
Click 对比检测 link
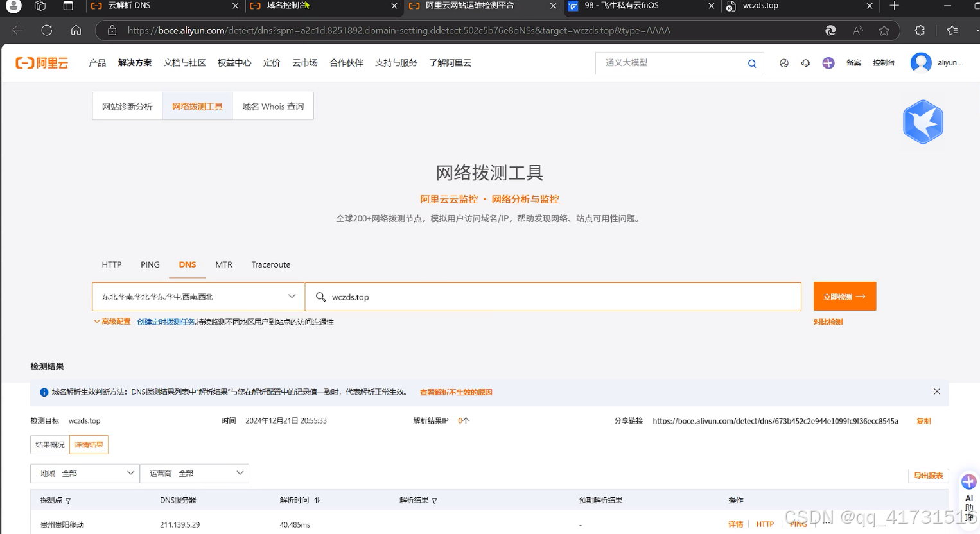click(x=828, y=322)
